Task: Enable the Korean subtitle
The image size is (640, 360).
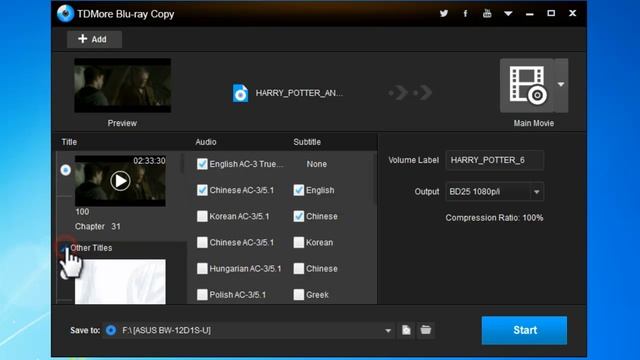Action: tap(299, 242)
